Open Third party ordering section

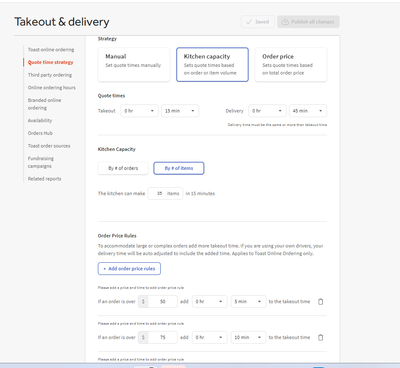point(50,75)
